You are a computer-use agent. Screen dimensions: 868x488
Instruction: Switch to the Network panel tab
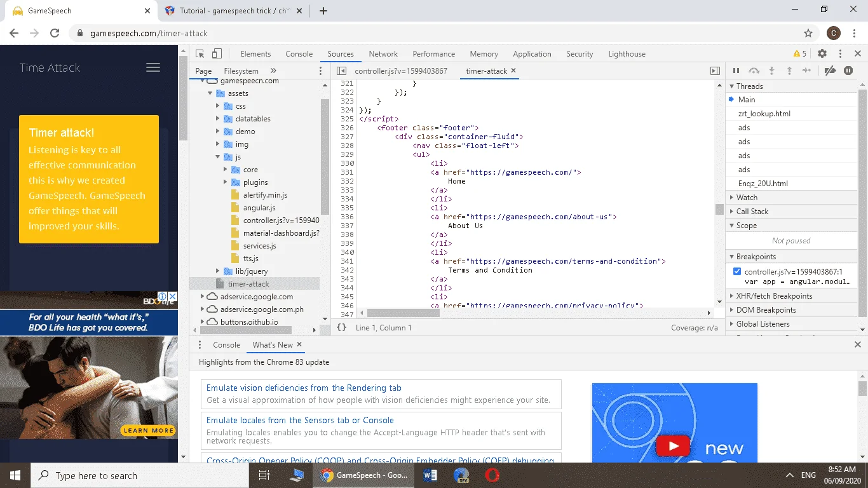pos(383,54)
